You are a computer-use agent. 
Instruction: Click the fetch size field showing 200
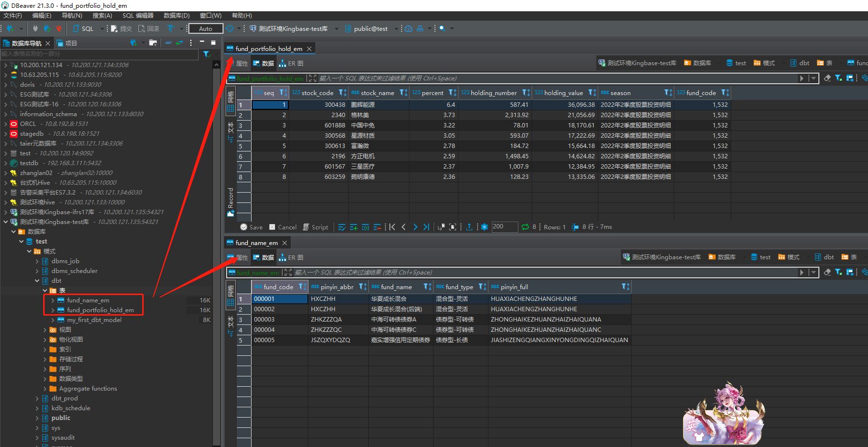pyautogui.click(x=505, y=226)
